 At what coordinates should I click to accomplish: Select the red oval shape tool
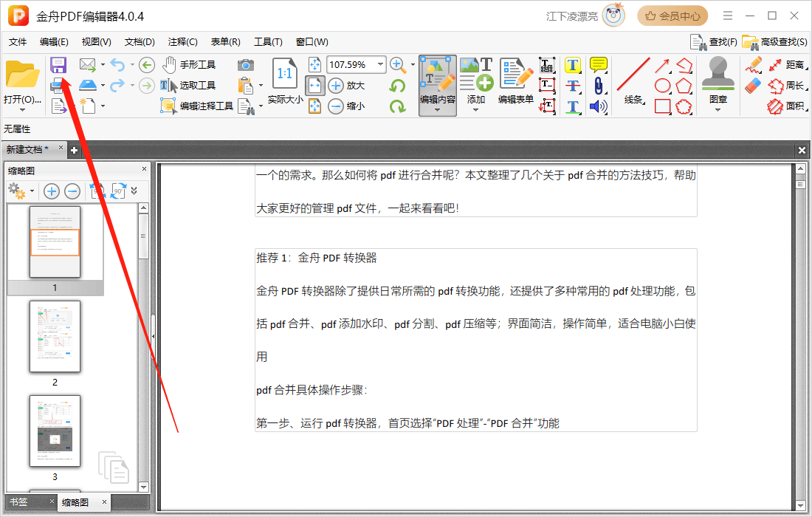[x=662, y=86]
